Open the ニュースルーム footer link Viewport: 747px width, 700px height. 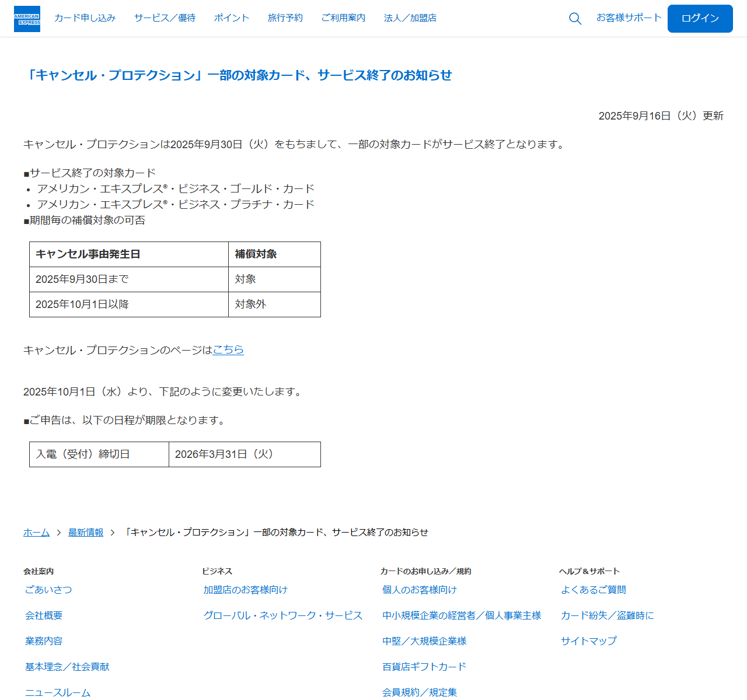58,692
